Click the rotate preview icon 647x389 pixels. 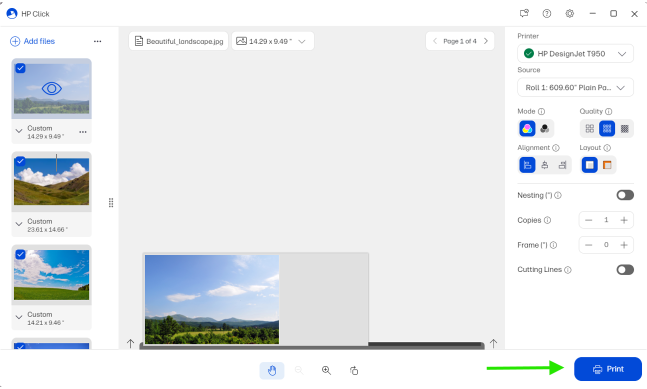pos(354,370)
